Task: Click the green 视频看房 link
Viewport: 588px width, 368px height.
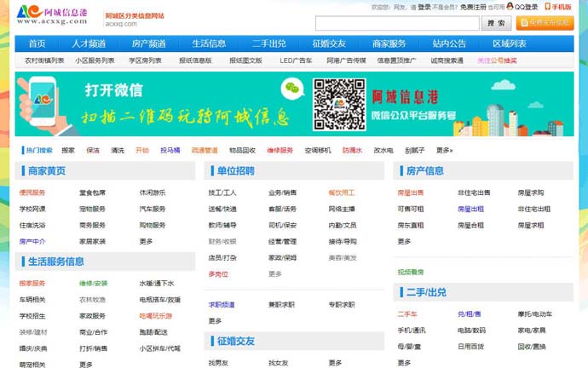Action: [411, 272]
